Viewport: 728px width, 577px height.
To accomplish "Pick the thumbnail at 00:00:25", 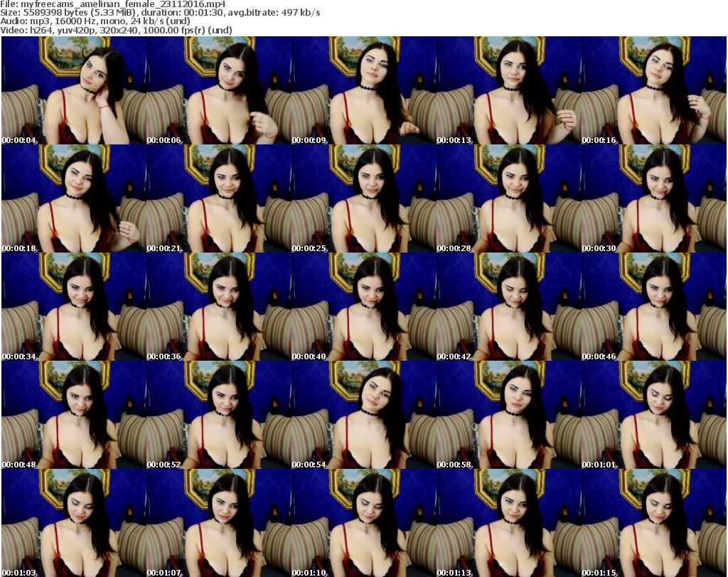I will (x=364, y=198).
